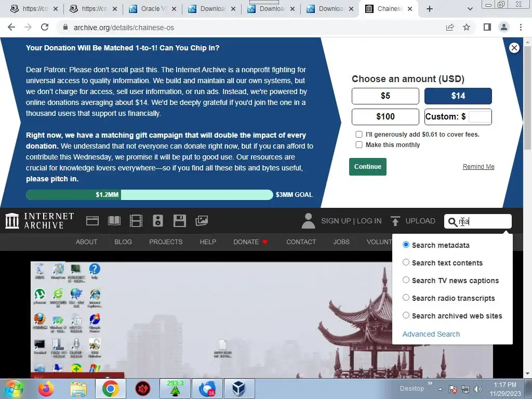Select Search text contents radio
This screenshot has height=399, width=532.
(x=406, y=262)
